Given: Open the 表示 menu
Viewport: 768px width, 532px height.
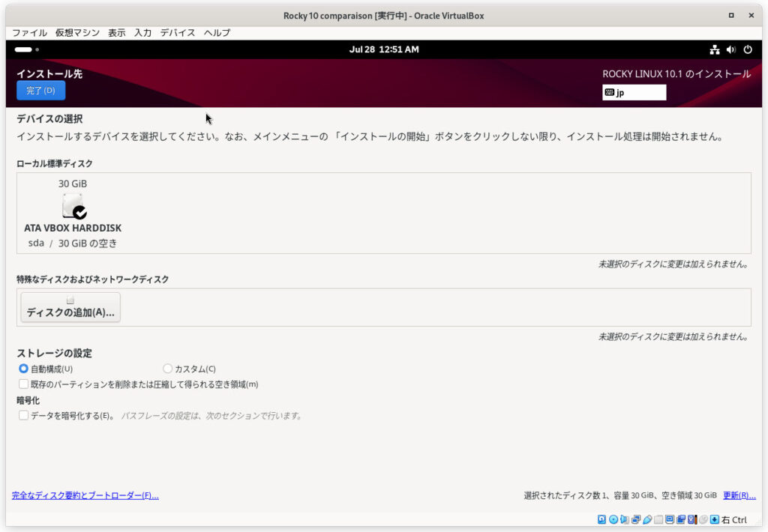Looking at the screenshot, I should (116, 33).
